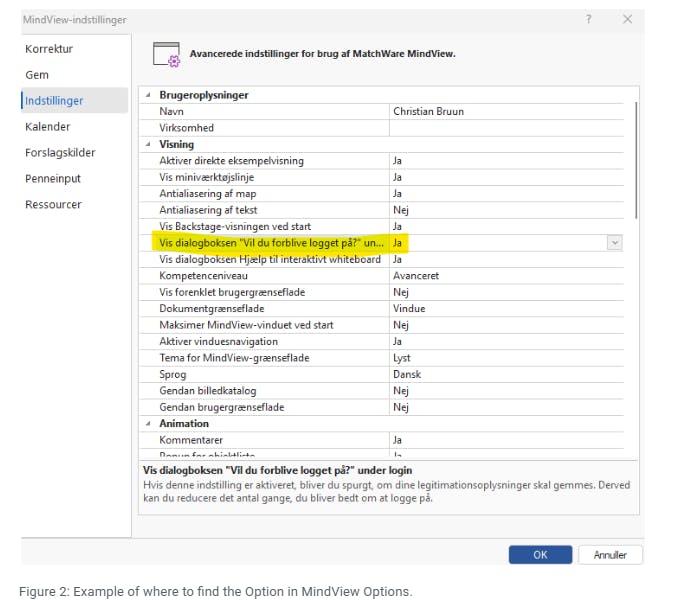Click the empty Virksomhed value field
The height and width of the screenshot is (600, 679).
[x=506, y=128]
